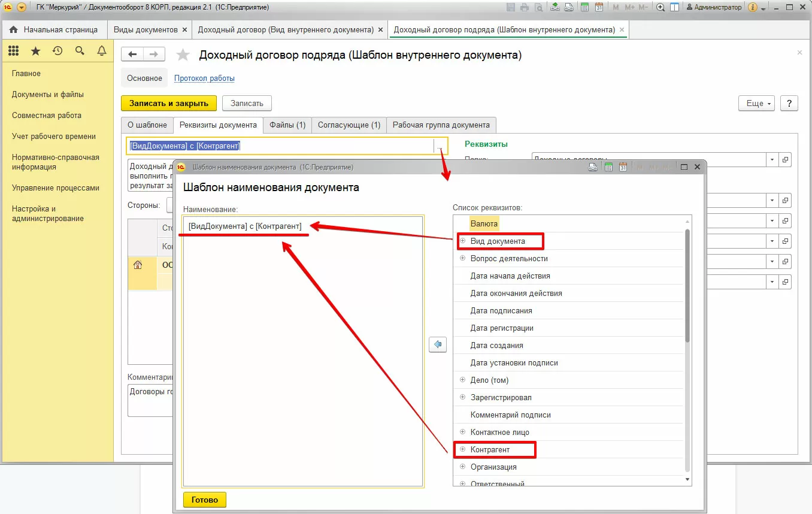Expand the Контрагент attribute node

(x=462, y=449)
